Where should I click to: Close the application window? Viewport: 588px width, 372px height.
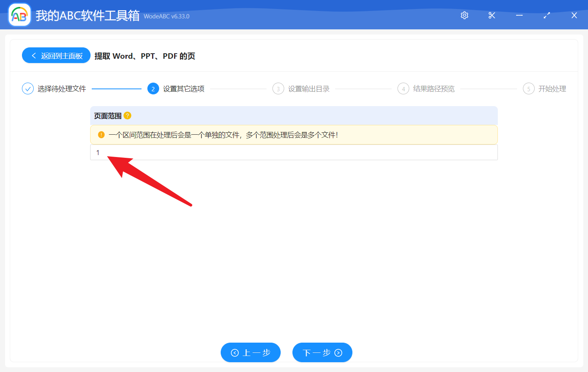(574, 15)
